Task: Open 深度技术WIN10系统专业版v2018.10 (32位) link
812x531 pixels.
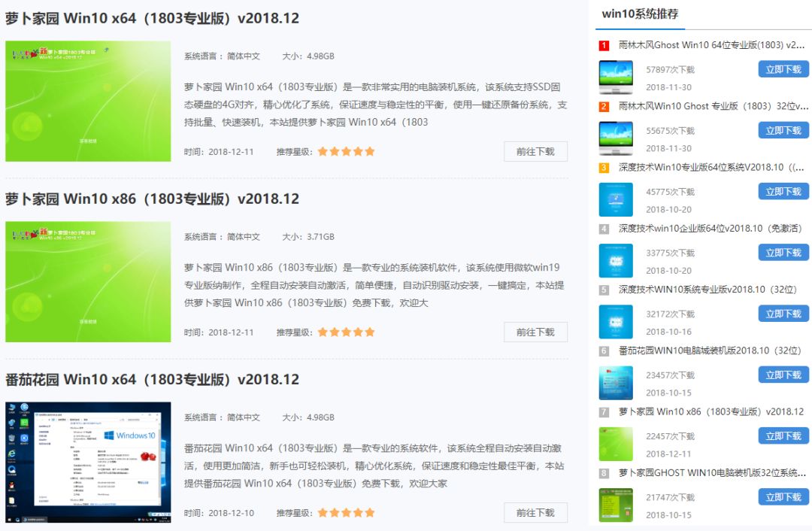Action: tap(707, 290)
